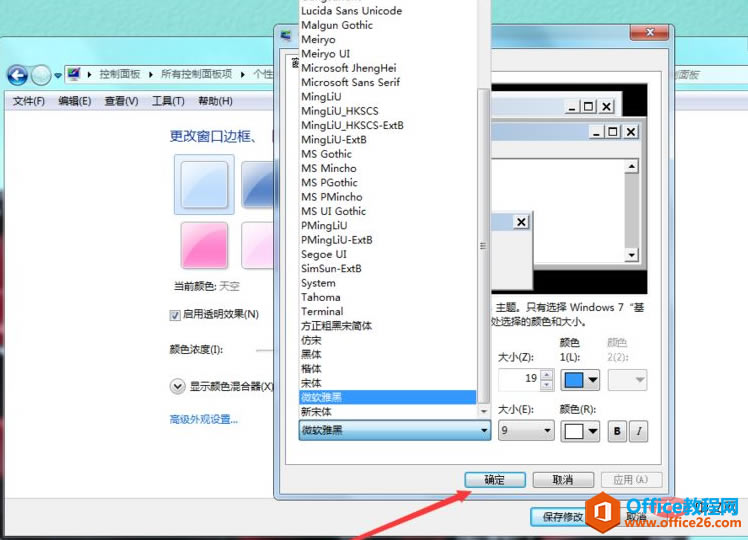Image resolution: width=748 pixels, height=540 pixels.
Task: Click font list scroll down arrow
Action: [484, 411]
